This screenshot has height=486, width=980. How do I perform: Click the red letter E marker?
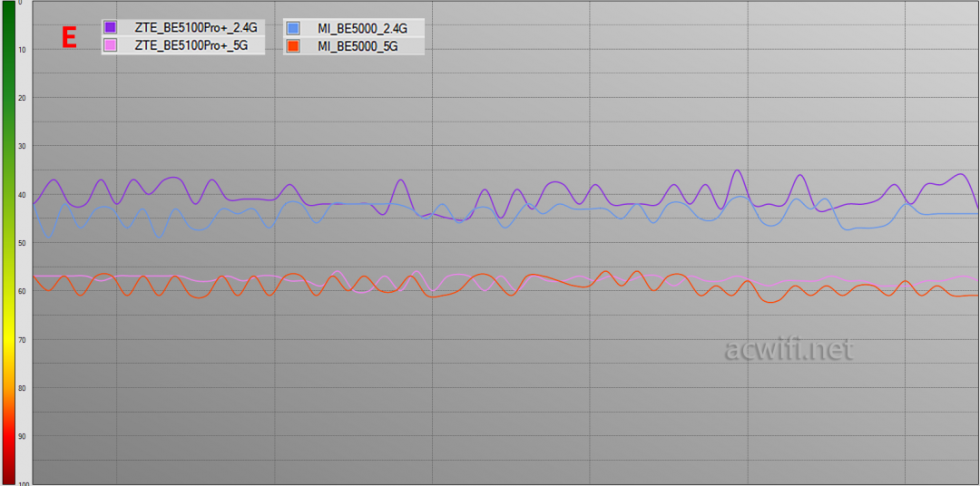[x=68, y=37]
